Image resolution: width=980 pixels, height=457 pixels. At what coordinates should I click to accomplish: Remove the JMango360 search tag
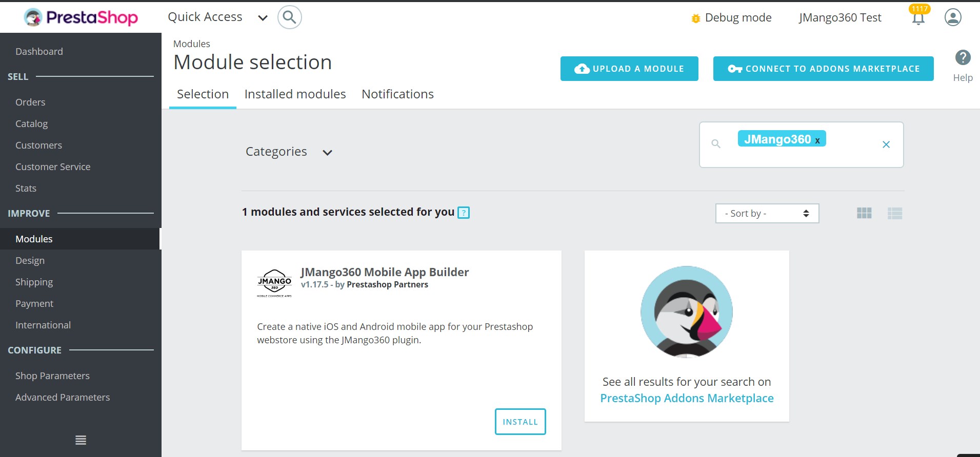(x=817, y=140)
